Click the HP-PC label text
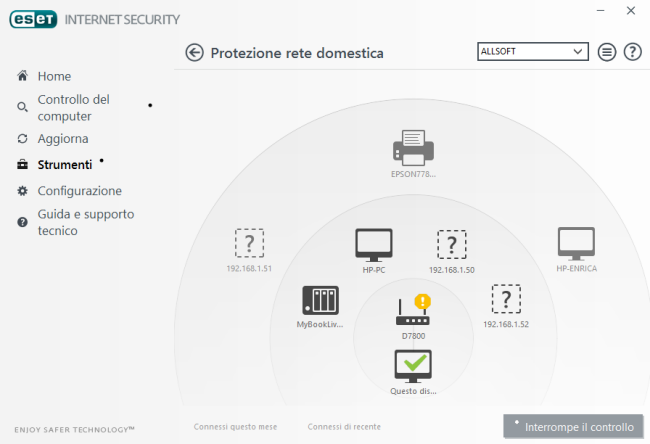Viewport: 650px width, 444px height. (374, 270)
